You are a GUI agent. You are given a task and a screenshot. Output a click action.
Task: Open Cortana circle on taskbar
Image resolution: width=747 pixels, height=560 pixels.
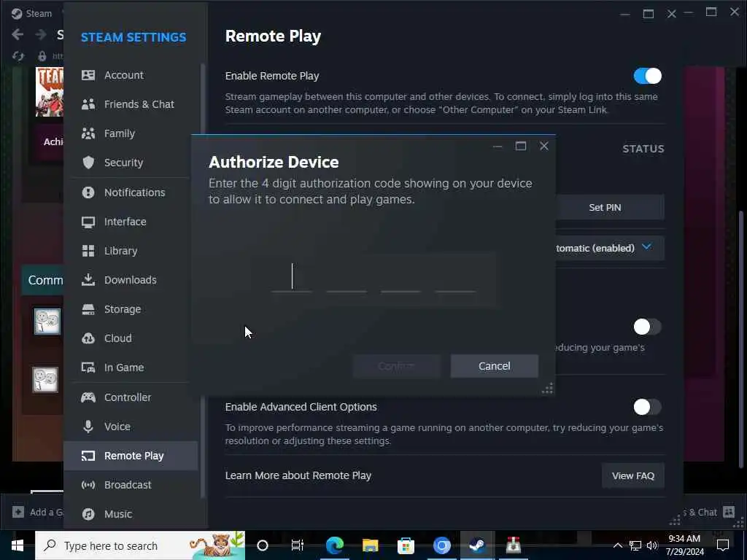(x=263, y=545)
